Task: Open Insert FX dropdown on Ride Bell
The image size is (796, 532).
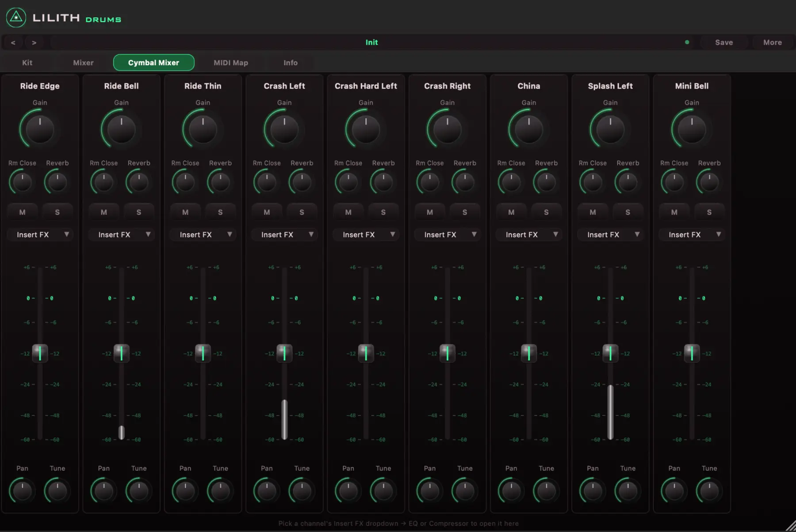Action: 121,235
